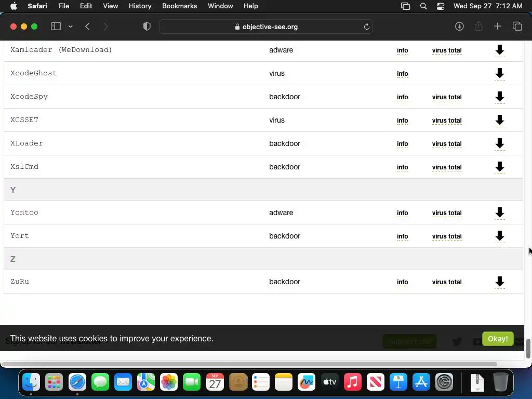Download the Xamloader (WeDownload) sample
The image size is (532, 399).
click(x=499, y=50)
